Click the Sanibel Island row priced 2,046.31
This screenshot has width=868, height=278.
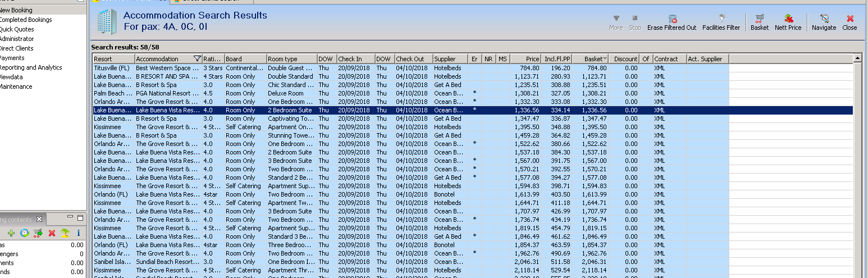473,262
